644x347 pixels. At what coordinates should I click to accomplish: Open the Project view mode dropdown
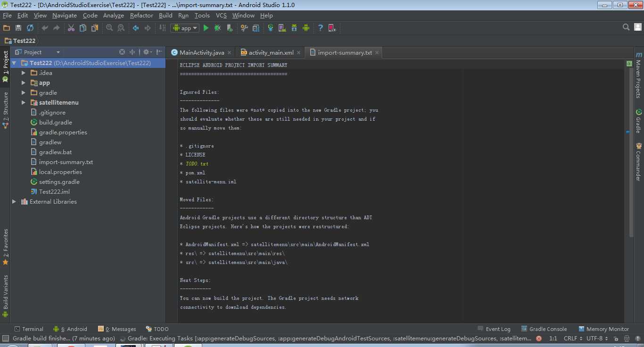pyautogui.click(x=38, y=52)
